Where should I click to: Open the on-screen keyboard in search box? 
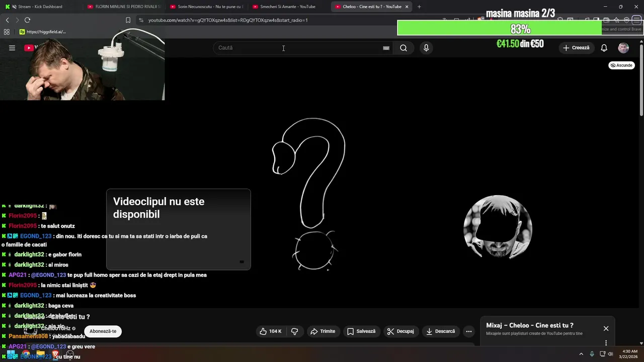(x=386, y=48)
